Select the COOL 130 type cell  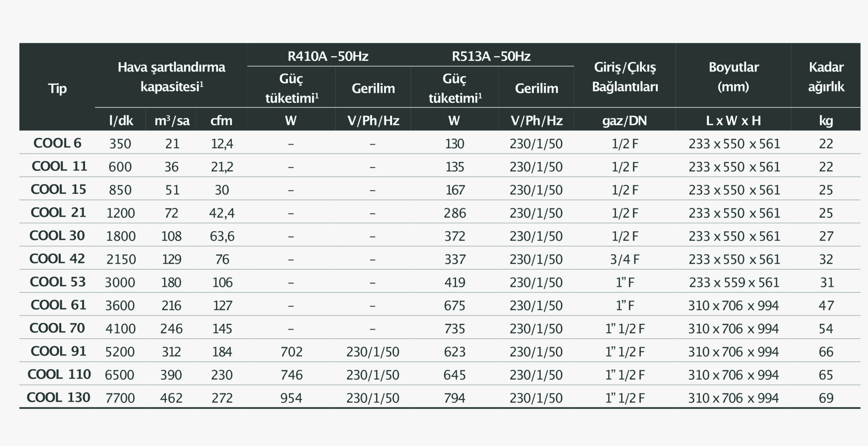[58, 397]
